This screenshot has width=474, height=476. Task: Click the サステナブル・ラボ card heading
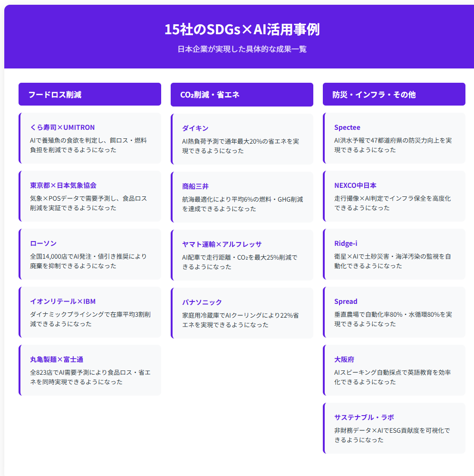364,418
